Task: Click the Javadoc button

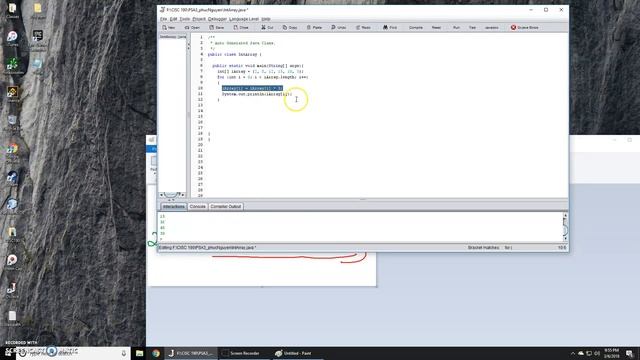Action: [x=491, y=27]
